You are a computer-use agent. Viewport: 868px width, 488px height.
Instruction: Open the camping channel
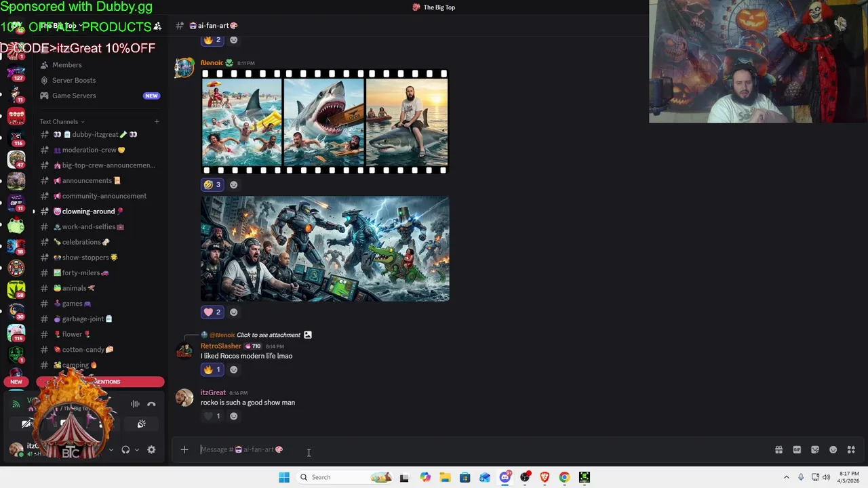75,365
